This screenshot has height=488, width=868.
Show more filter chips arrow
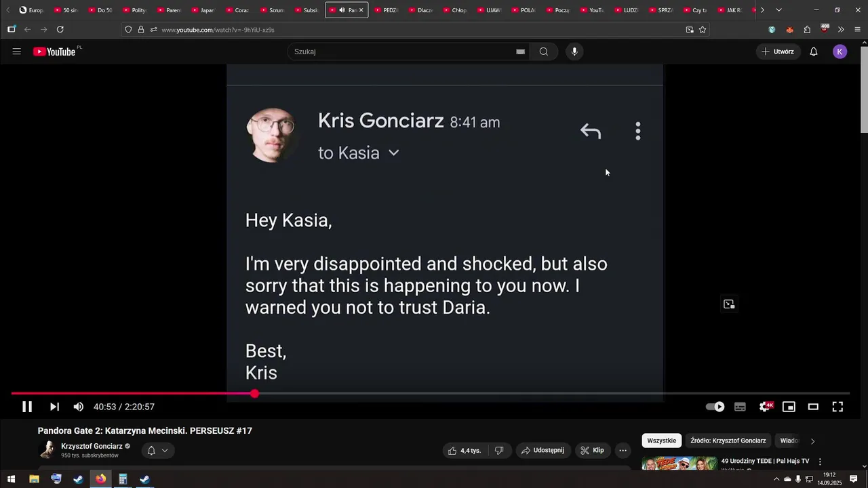pos(812,441)
